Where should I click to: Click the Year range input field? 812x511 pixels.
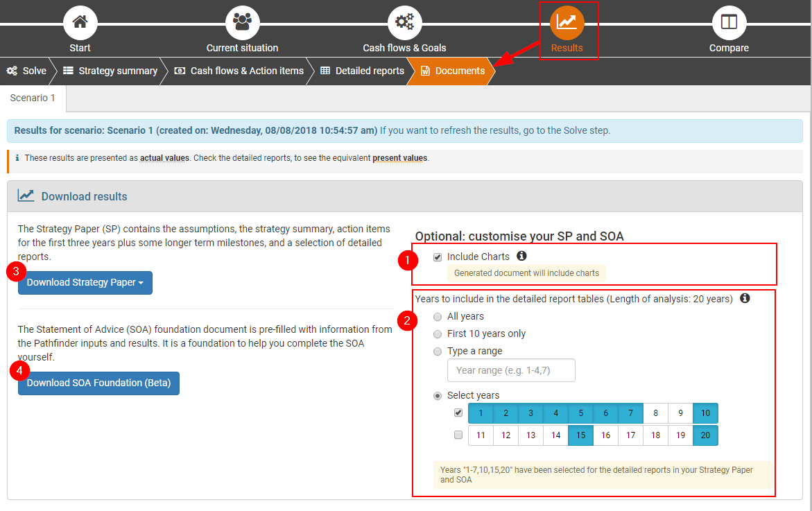511,370
